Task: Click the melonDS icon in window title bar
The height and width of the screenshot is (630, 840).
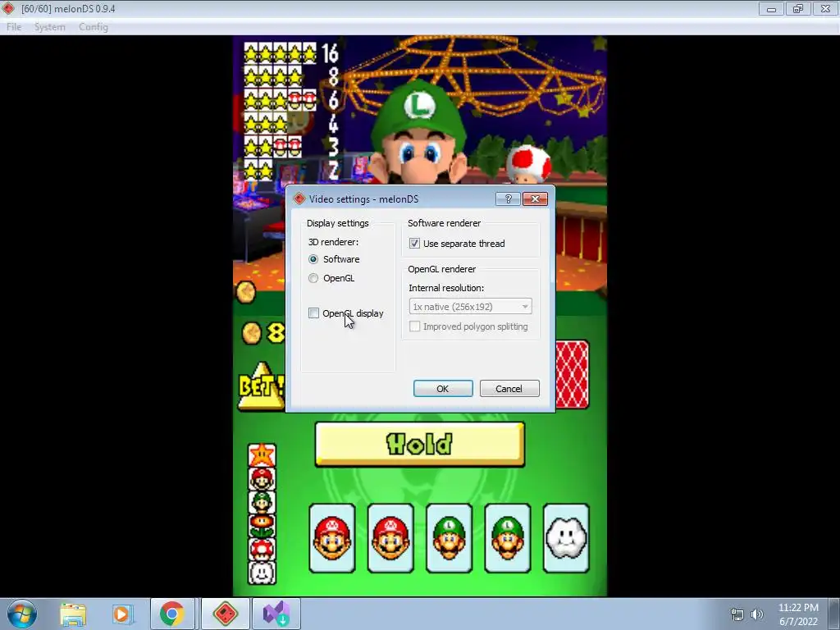Action: pos(8,8)
